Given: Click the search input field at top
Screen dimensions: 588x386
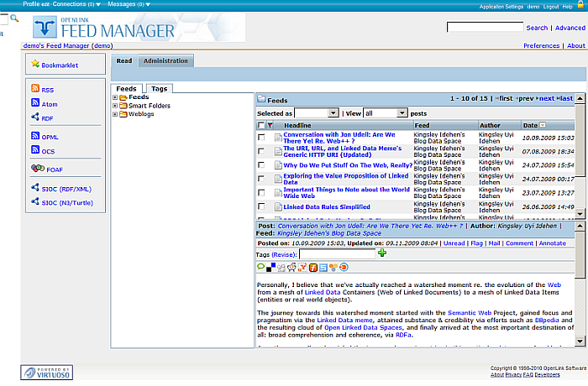Looking at the screenshot, I should point(485,28).
